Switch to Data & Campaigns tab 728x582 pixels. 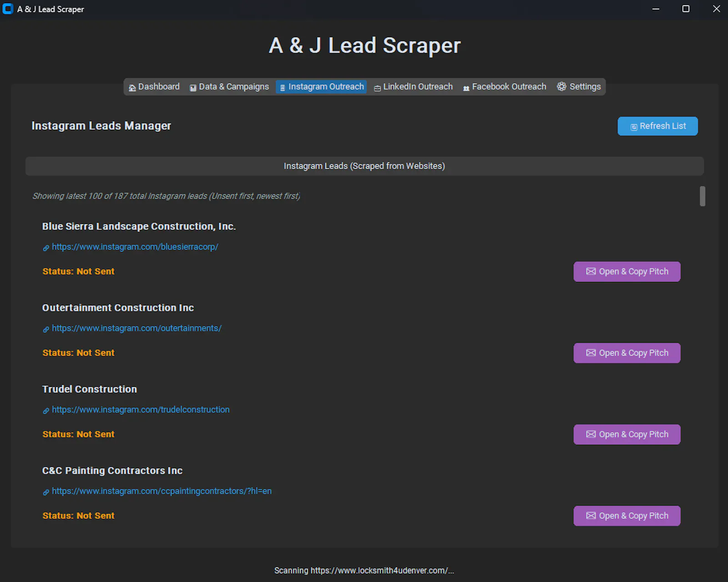(x=229, y=87)
